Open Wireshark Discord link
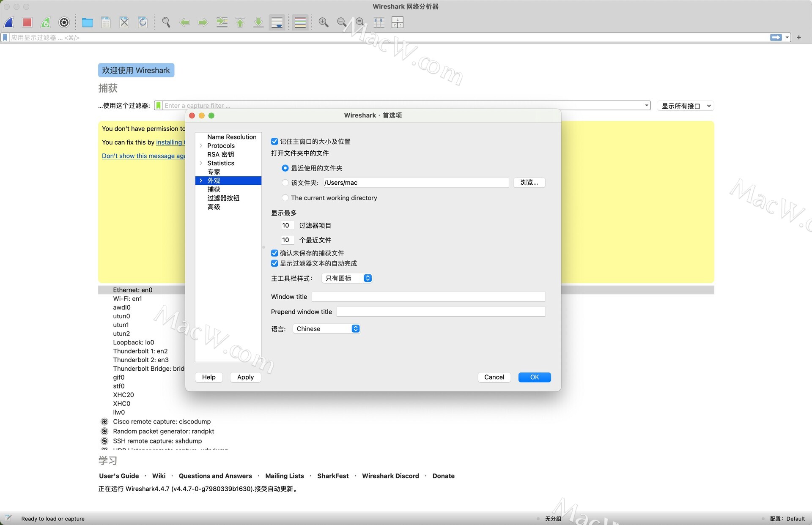Viewport: 812px width, 525px height. pyautogui.click(x=390, y=476)
